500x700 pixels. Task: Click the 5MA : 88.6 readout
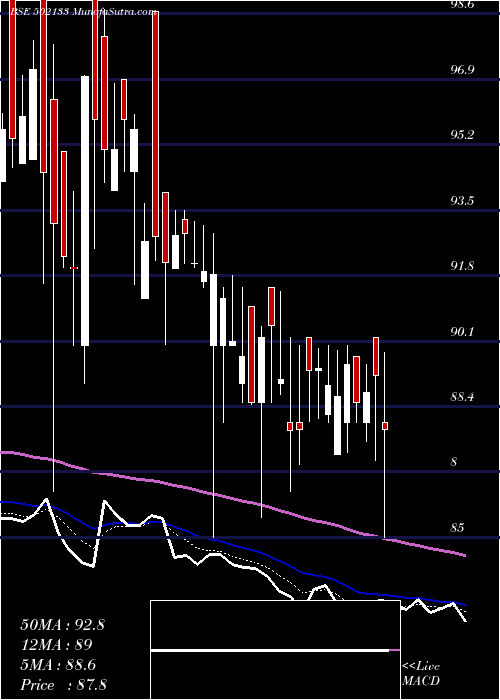tap(58, 665)
